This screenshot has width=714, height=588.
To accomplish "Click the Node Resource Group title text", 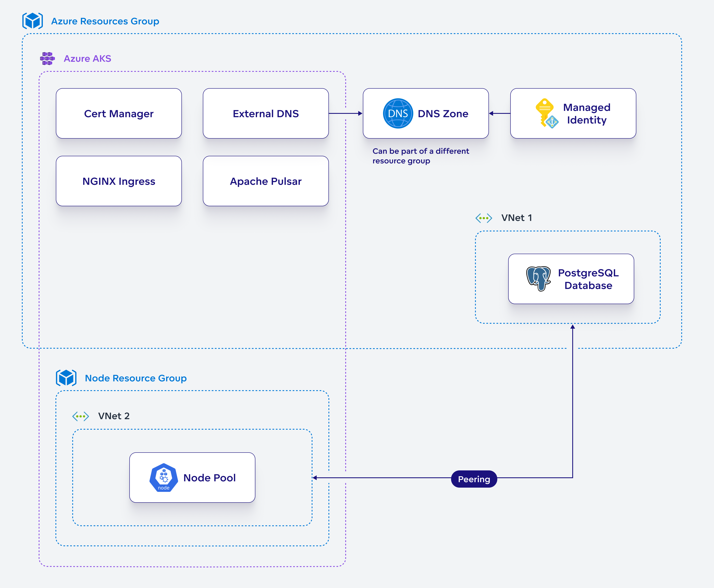I will click(x=136, y=378).
